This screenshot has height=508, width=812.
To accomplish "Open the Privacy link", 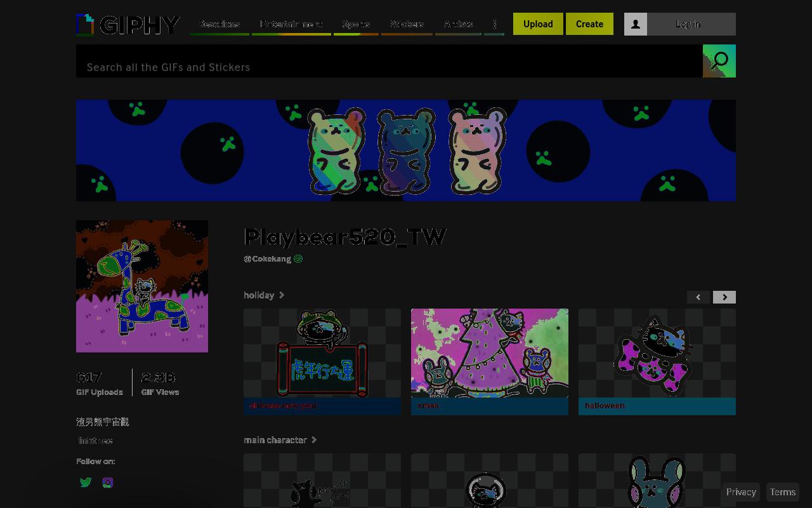I will pyautogui.click(x=741, y=492).
